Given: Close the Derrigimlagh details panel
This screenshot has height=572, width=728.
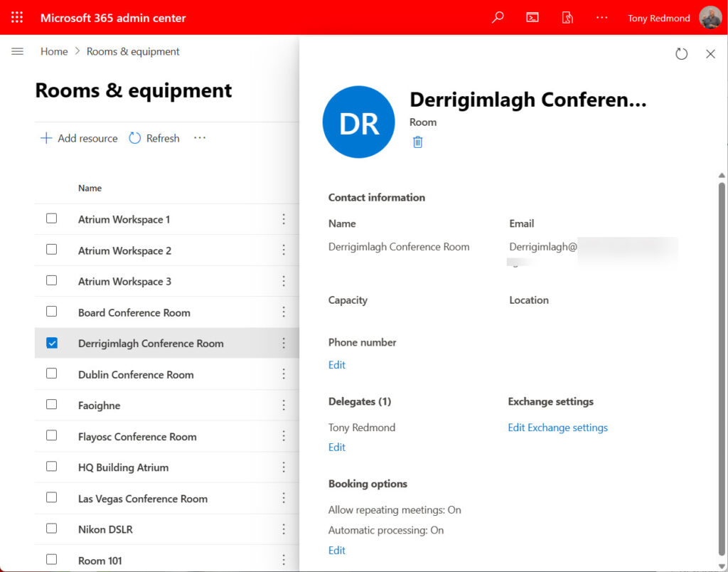Looking at the screenshot, I should tap(710, 54).
